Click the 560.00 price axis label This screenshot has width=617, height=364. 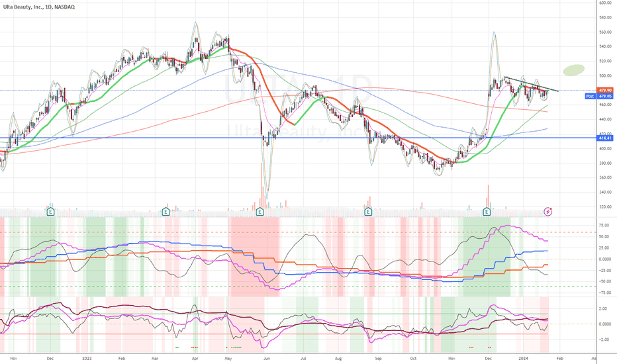point(605,32)
